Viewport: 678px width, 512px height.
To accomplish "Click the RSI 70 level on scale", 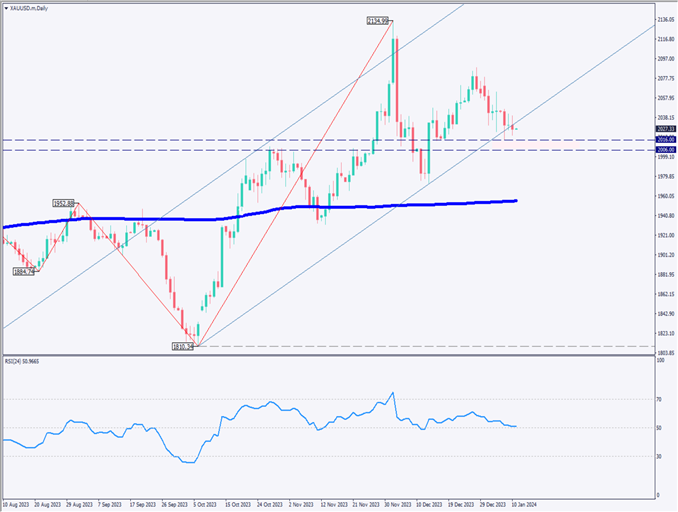I will coord(659,399).
